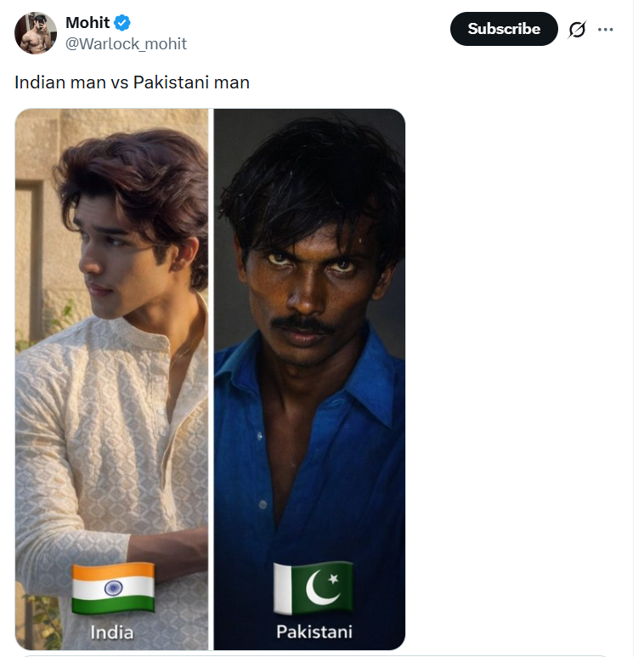The image size is (644, 657).
Task: Click the black Subscribe button
Action: 504,29
